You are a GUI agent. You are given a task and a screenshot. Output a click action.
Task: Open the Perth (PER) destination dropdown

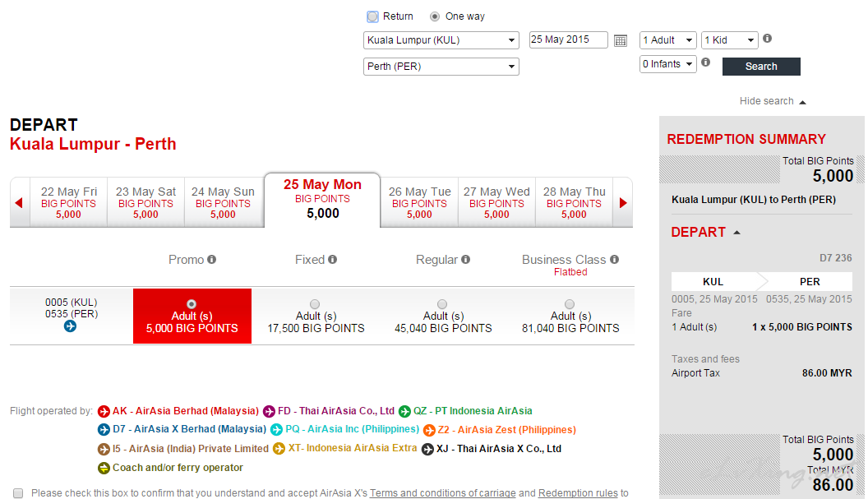pos(441,67)
